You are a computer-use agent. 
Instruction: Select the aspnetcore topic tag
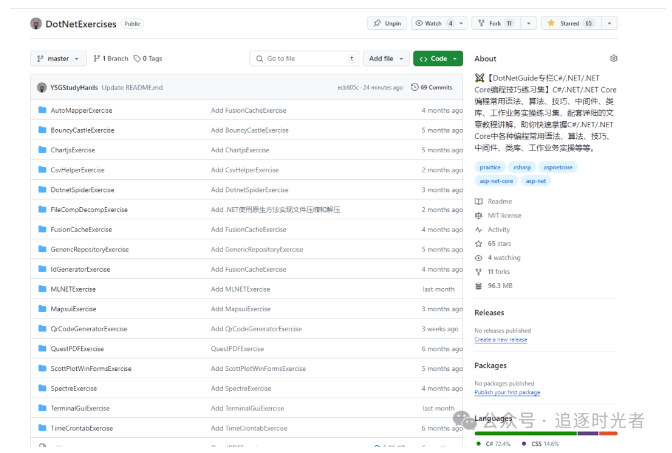pos(558,167)
